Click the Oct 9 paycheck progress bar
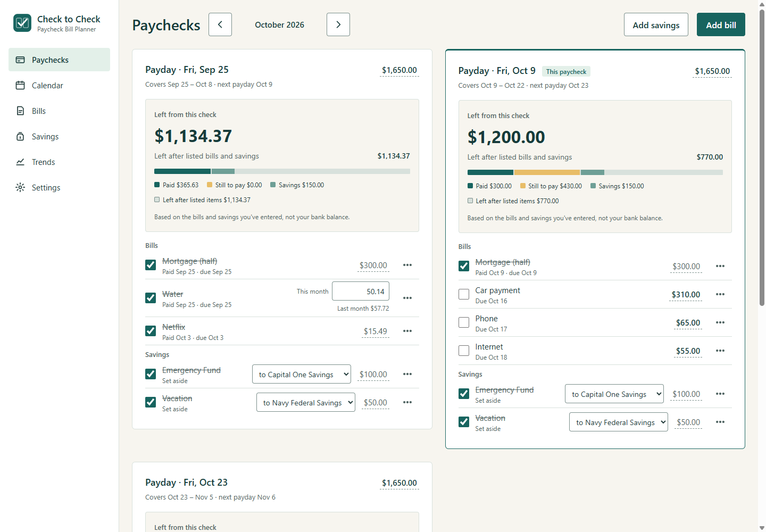This screenshot has width=766, height=532. 595,172
